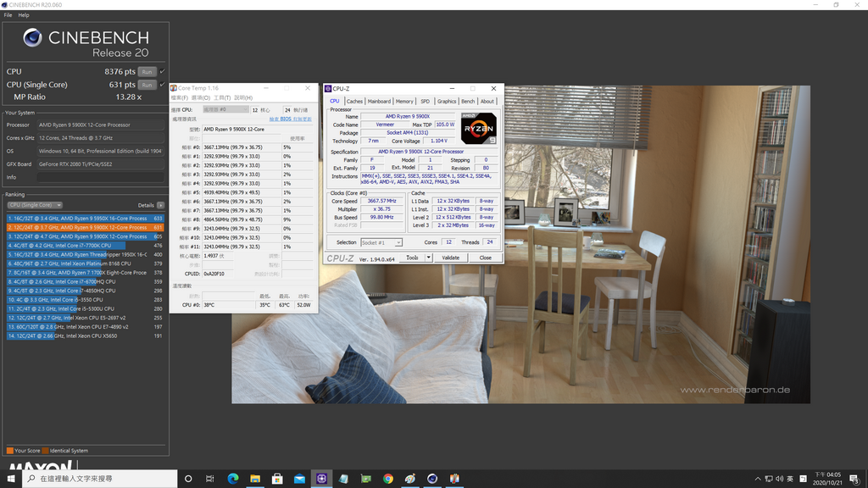Image resolution: width=868 pixels, height=488 pixels.
Task: Select the Xeon Platinum 8168 ranking row
Action: 86,264
